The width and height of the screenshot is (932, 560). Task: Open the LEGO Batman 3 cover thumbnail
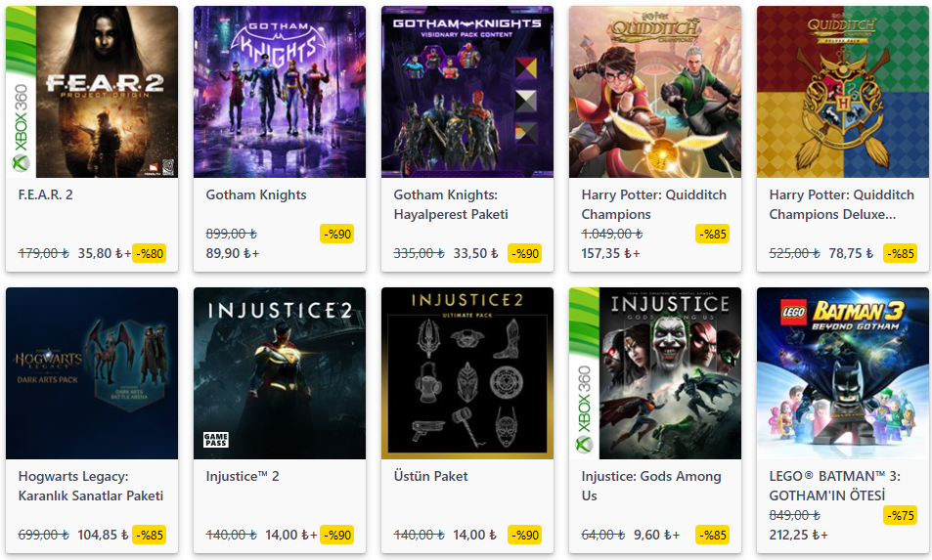pyautogui.click(x=843, y=373)
